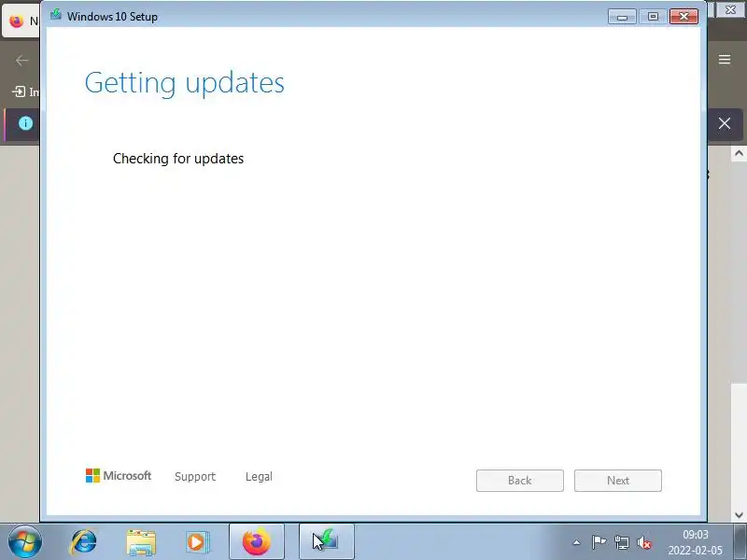Viewport: 747px width, 560px height.
Task: Click Firefox scrollbar down arrow
Action: coord(739,515)
